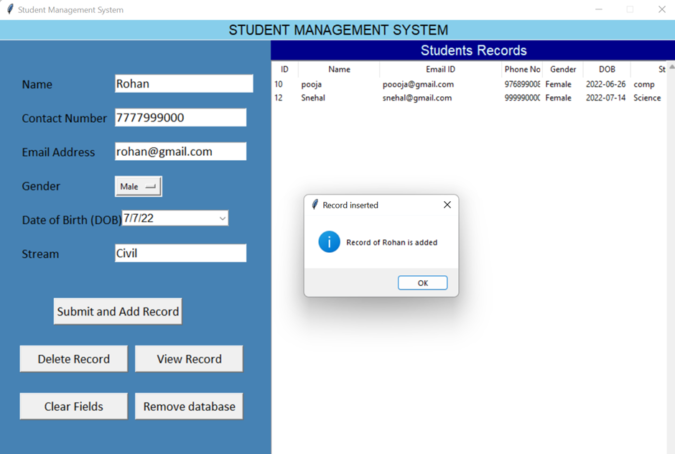Screen dimensions: 675x454
Task: Click the 2022-07-14 DOB cell
Action: 605,98
